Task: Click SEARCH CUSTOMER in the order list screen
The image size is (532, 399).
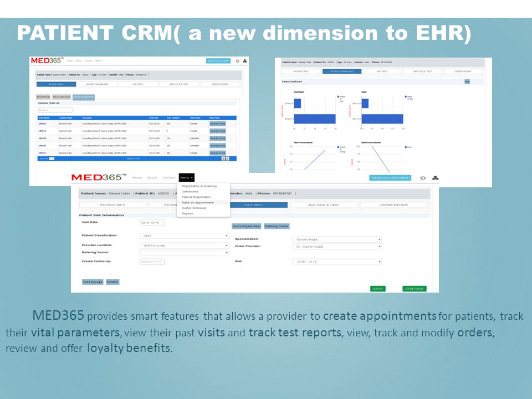Action: 218,61
